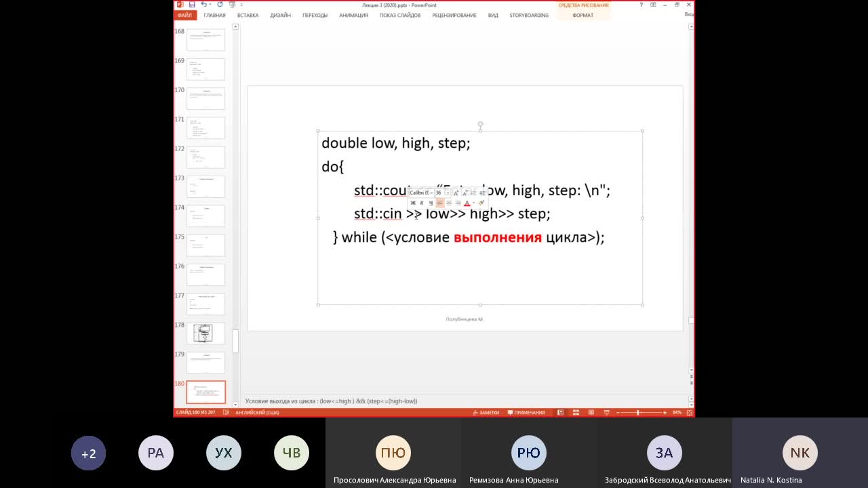Open ПОКАЗ СЛАЙДОВ ribbon tab
The width and height of the screenshot is (868, 488).
(x=400, y=15)
